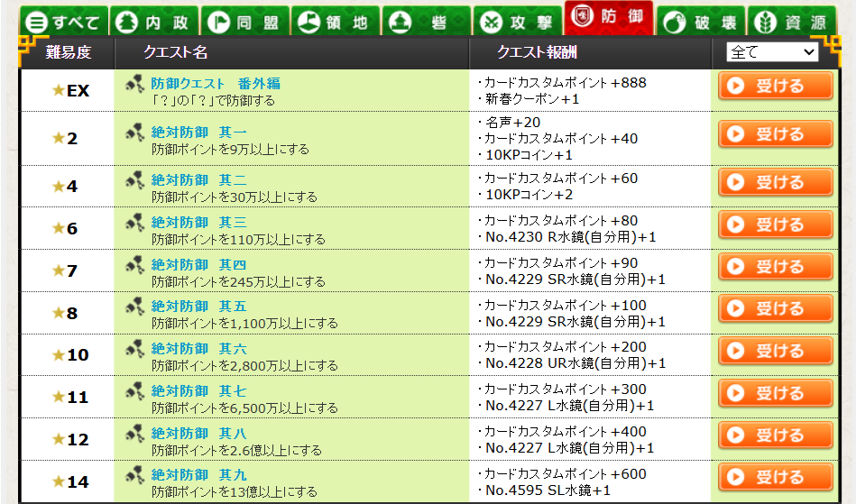Click the star icon on difficulty 14
Image resolution: width=856 pixels, height=504 pixels.
[59, 482]
